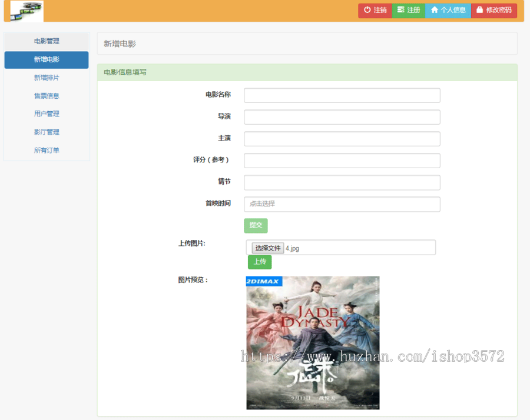Click the 选择文件 choose file button
Screen dimensions: 530x420
(x=268, y=248)
